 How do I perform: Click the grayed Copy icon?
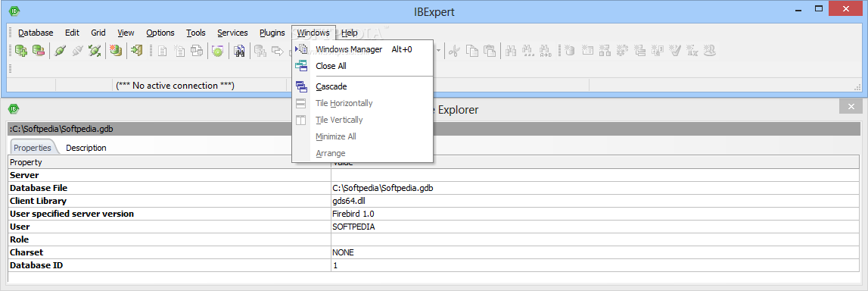(x=471, y=51)
